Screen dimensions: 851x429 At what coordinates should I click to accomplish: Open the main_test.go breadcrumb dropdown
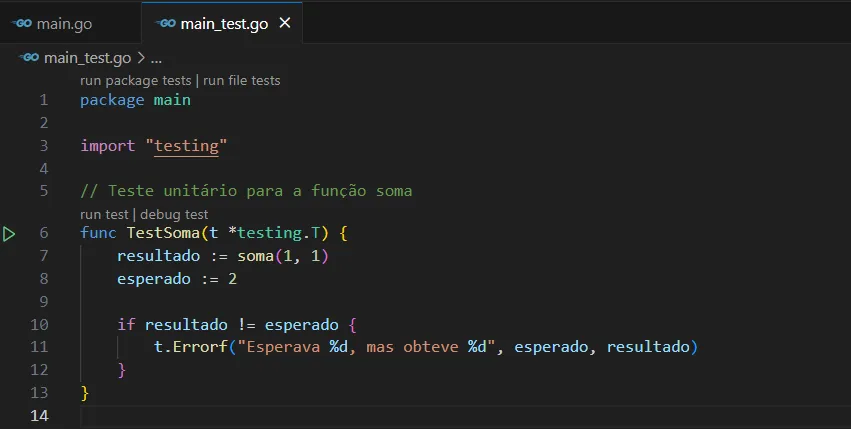[x=87, y=58]
